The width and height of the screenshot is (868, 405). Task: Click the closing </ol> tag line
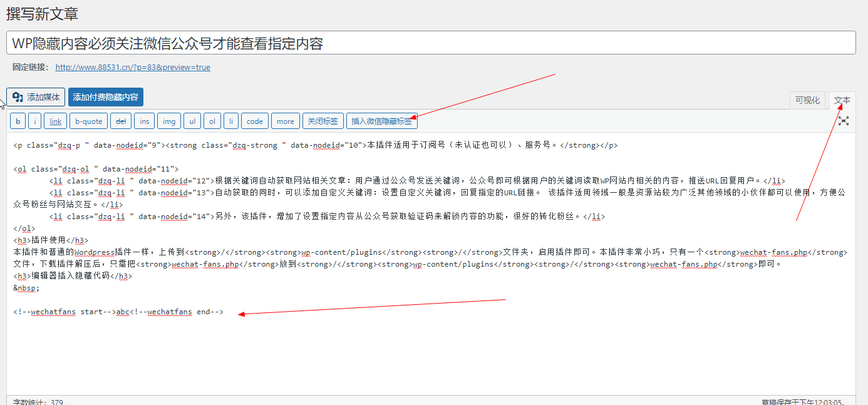click(x=24, y=228)
